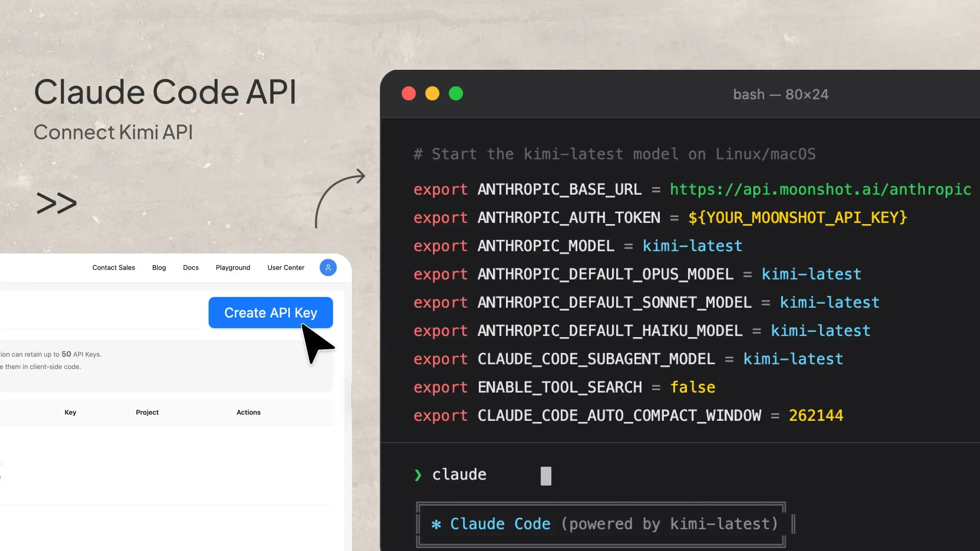
Task: Click the Actions column header
Action: pyautogui.click(x=248, y=412)
